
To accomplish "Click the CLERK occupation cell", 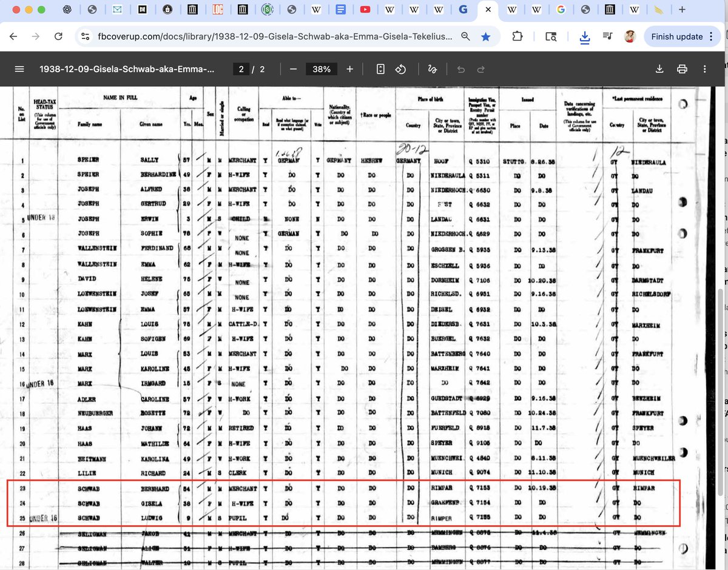I will pos(238,473).
